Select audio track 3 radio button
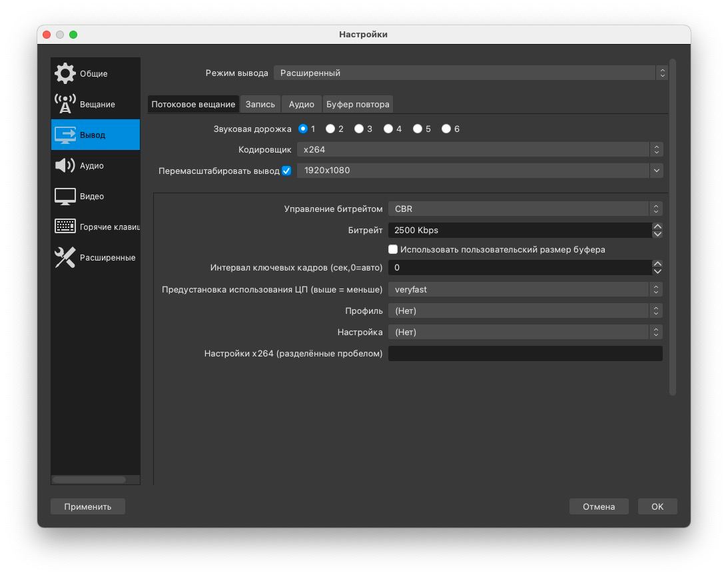The height and width of the screenshot is (577, 728). pos(359,129)
